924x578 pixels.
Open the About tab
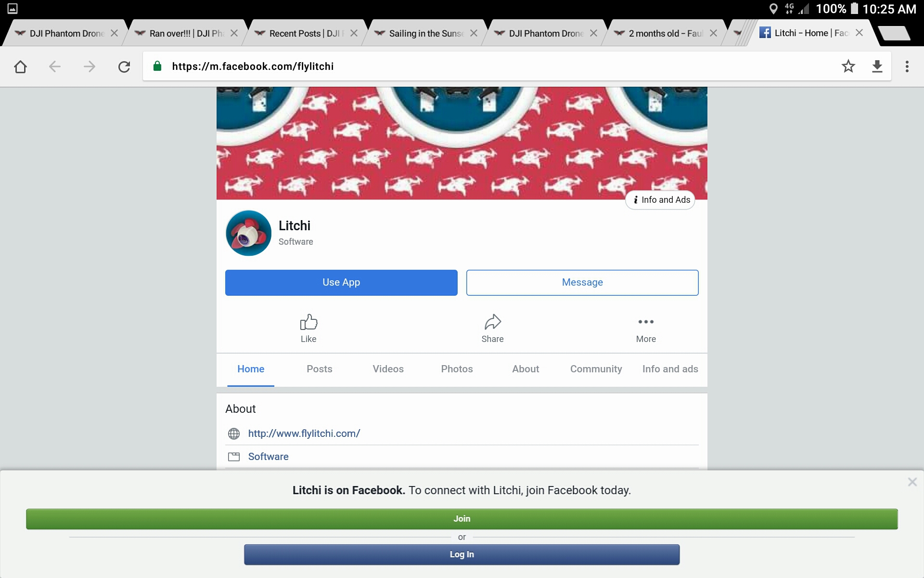[526, 369]
